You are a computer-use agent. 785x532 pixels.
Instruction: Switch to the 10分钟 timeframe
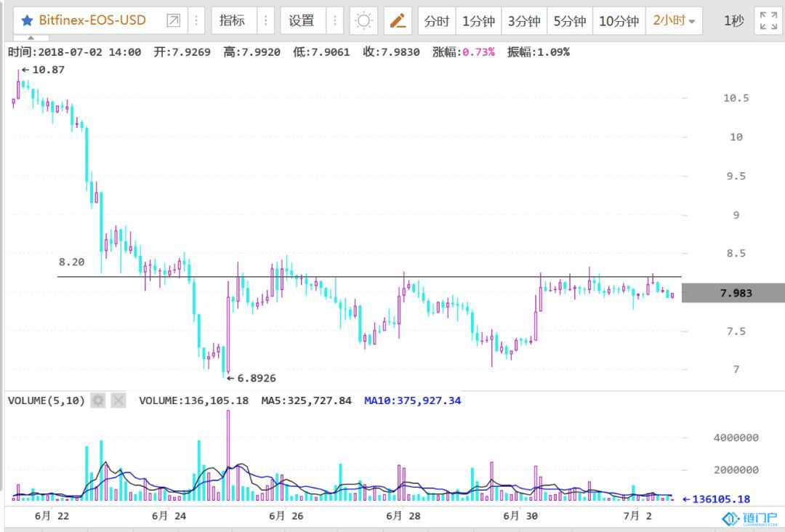tap(619, 21)
